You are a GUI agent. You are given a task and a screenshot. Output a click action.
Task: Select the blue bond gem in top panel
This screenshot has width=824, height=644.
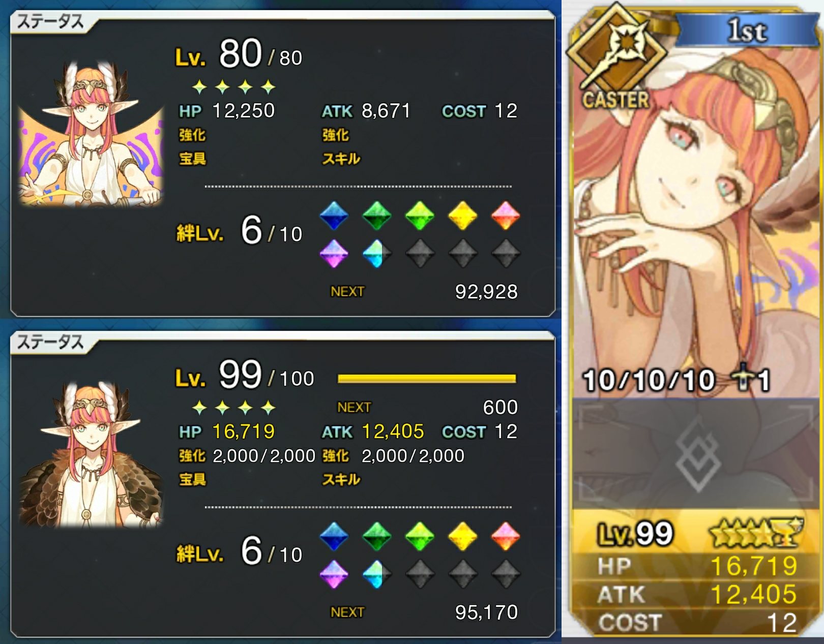(334, 216)
